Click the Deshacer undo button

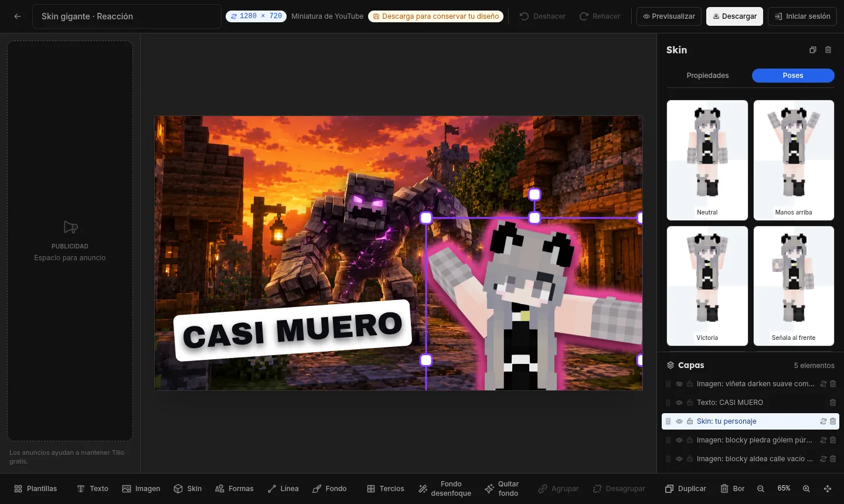(x=542, y=16)
